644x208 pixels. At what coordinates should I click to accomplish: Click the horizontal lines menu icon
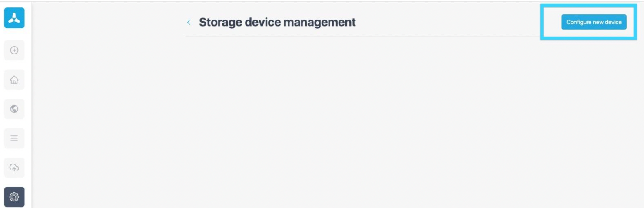pyautogui.click(x=14, y=138)
